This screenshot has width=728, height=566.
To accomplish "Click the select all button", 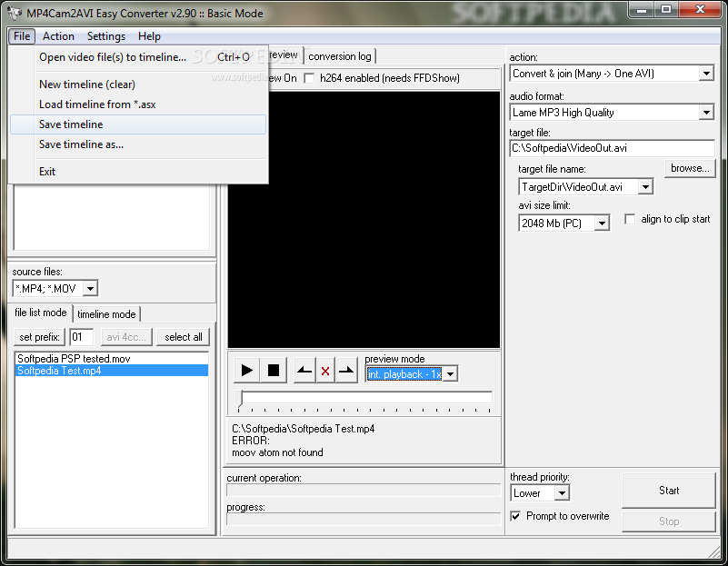I will (184, 337).
